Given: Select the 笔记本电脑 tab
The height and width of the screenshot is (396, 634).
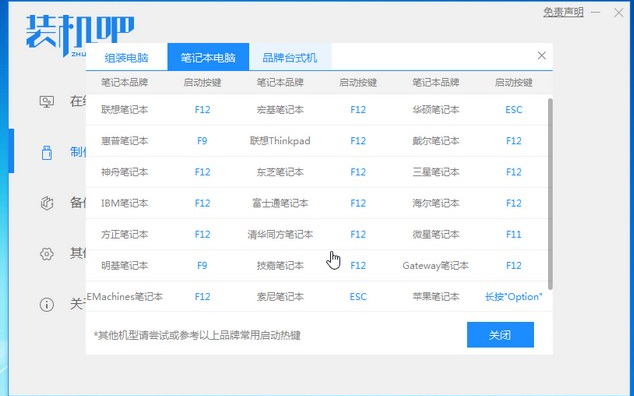Looking at the screenshot, I should pos(208,57).
